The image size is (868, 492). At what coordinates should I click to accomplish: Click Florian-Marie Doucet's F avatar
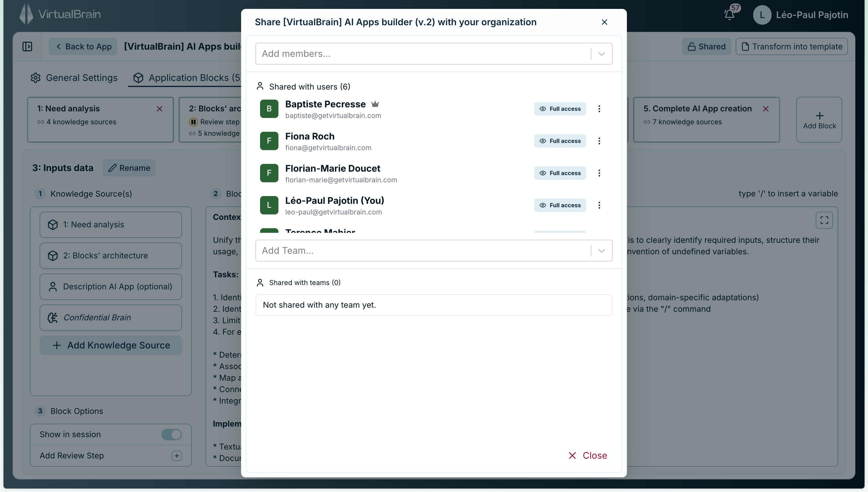(269, 173)
